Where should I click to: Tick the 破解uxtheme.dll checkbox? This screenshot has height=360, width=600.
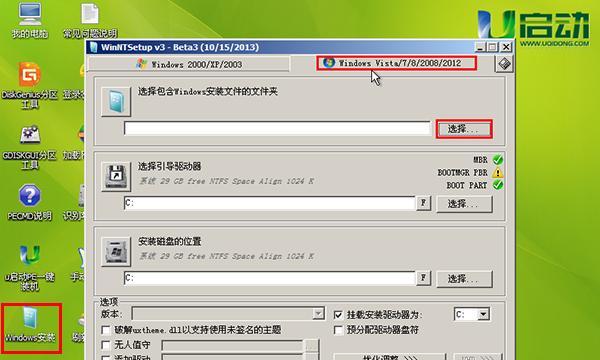106,330
